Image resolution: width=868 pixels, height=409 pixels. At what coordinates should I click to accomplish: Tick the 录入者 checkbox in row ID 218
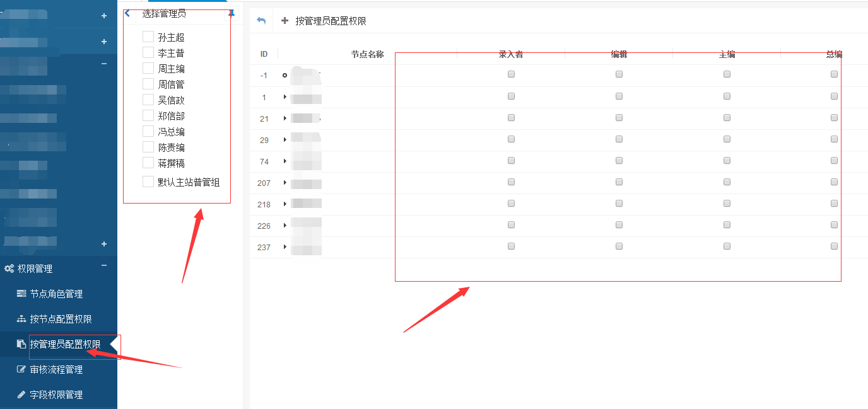511,204
